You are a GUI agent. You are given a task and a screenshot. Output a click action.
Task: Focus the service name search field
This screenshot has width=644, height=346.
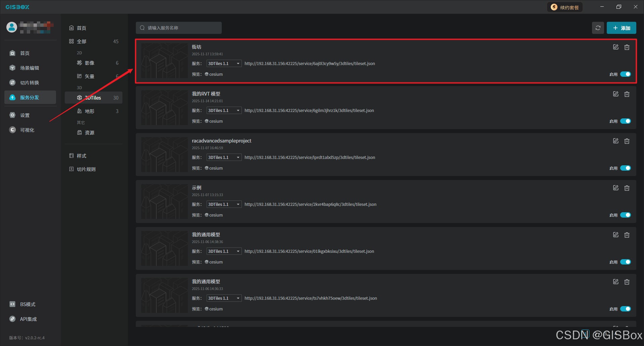(178, 28)
